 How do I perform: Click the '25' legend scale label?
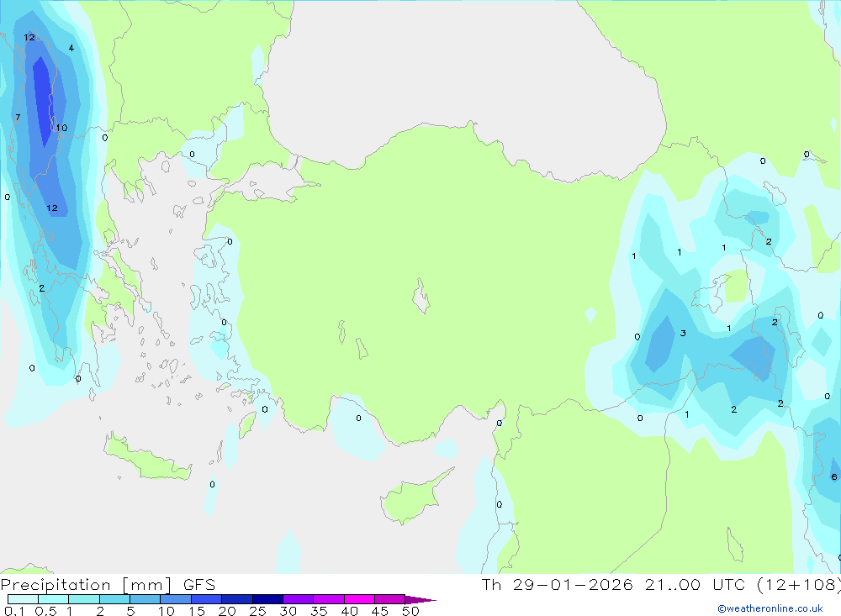click(257, 611)
